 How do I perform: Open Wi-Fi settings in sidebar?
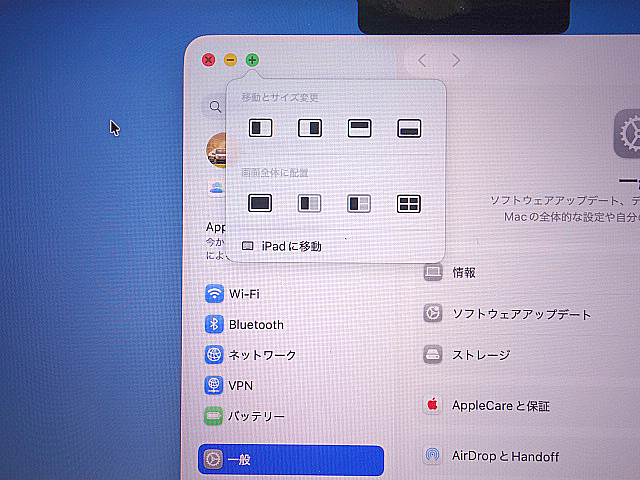244,294
